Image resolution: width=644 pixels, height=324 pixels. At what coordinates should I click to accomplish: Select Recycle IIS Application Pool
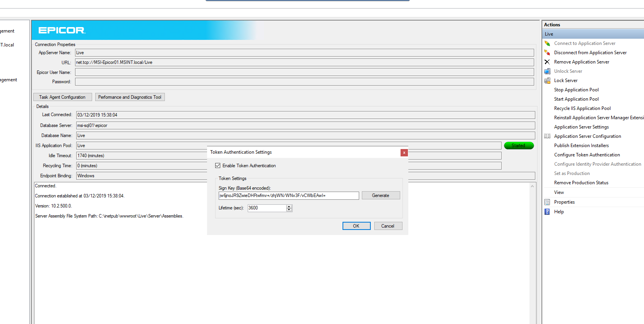point(582,108)
